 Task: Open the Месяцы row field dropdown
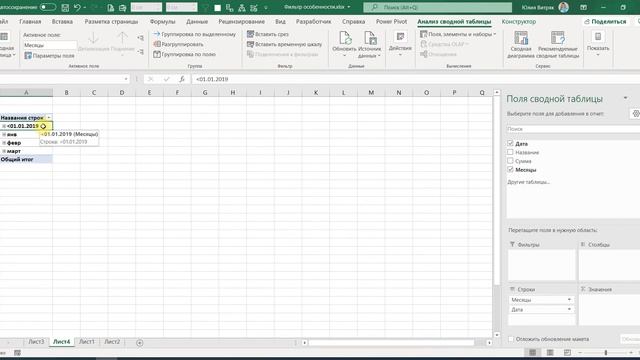pyautogui.click(x=569, y=300)
